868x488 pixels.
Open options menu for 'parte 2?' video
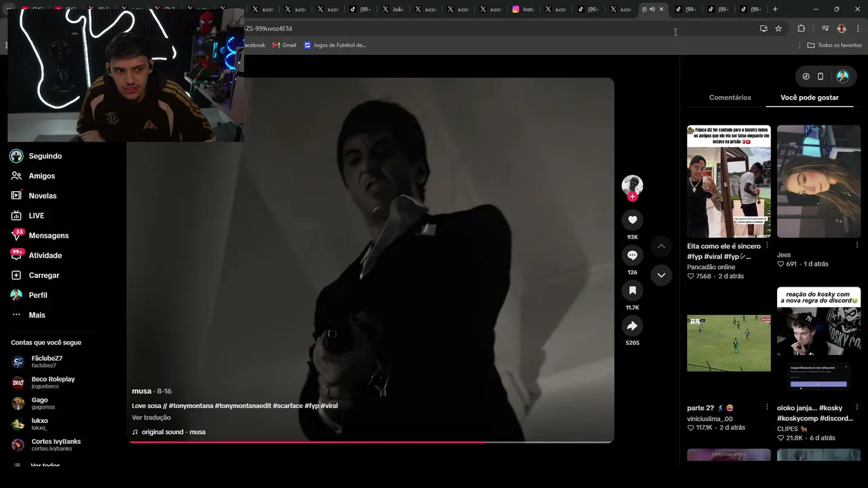click(x=767, y=407)
